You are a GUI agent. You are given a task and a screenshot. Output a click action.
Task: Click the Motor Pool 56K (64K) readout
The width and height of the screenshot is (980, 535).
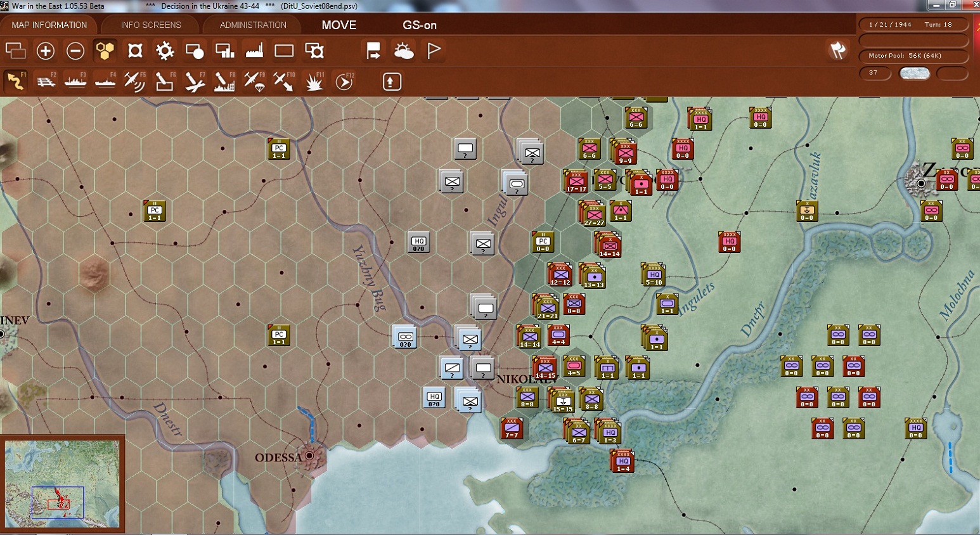(913, 56)
